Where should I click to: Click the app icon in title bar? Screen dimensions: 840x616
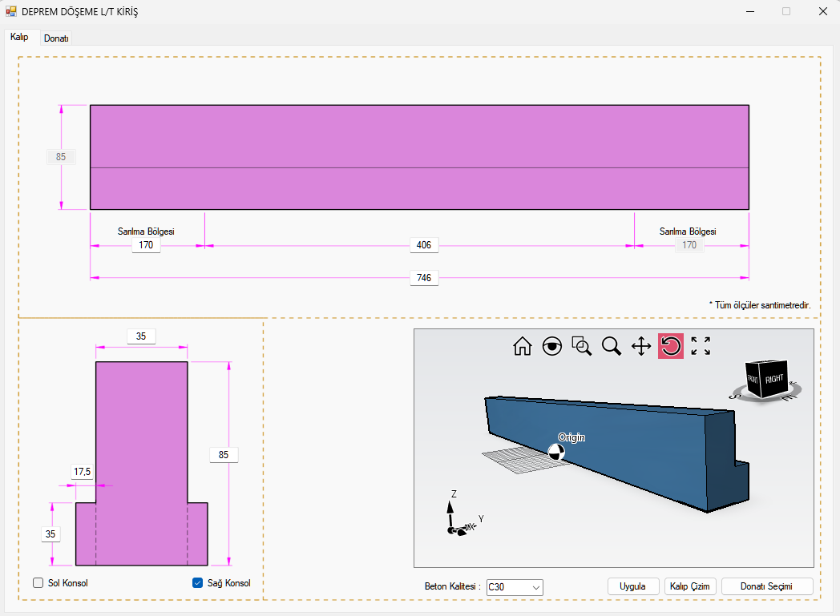point(11,11)
